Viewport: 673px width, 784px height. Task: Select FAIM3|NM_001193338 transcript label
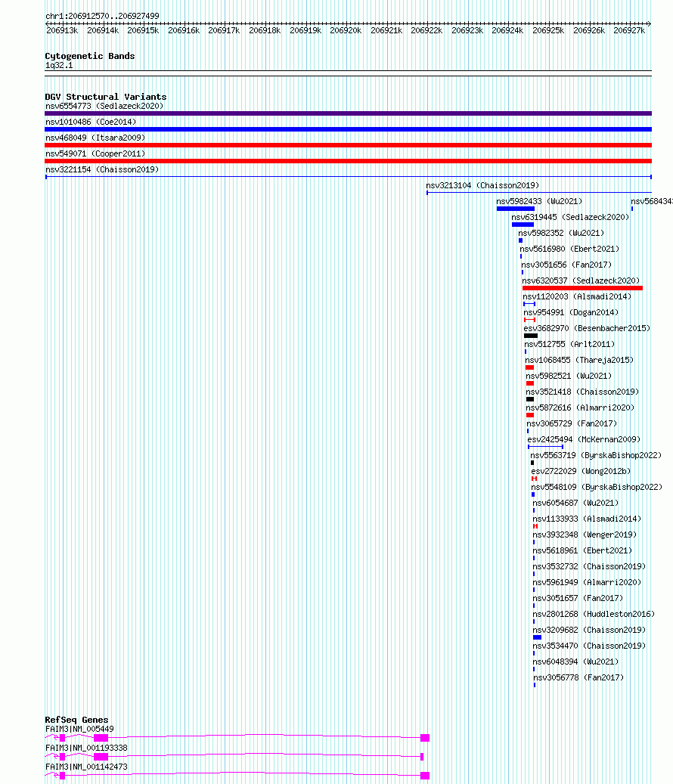[86, 748]
